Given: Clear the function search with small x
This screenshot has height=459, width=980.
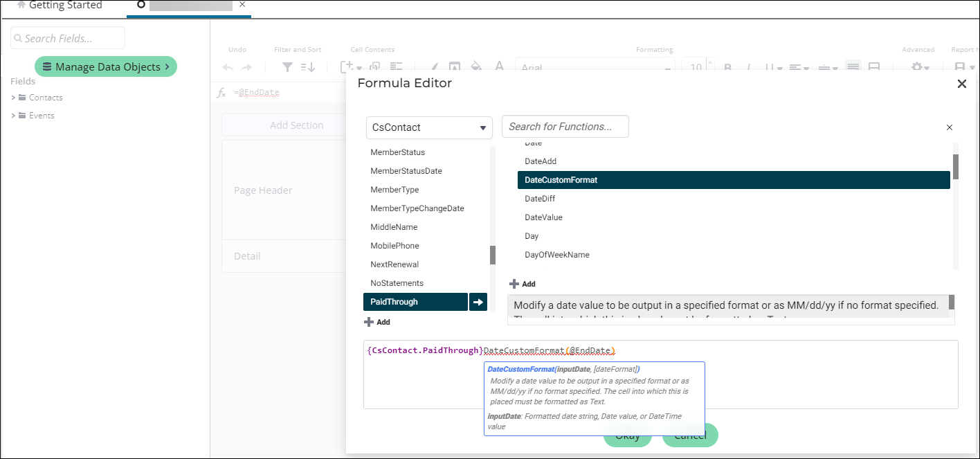Looking at the screenshot, I should 950,127.
